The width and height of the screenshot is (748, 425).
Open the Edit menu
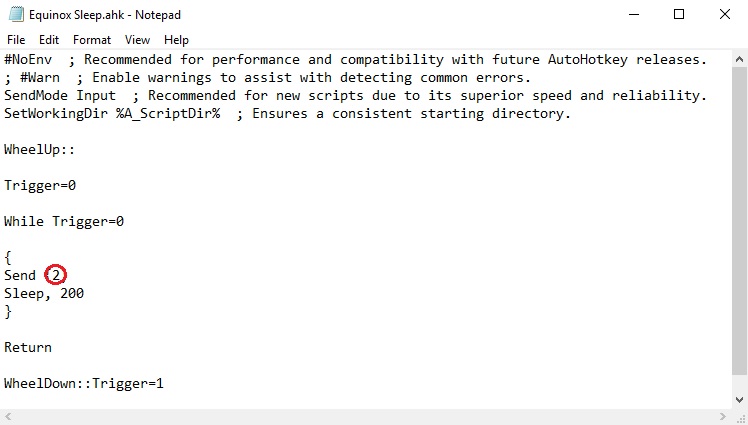(49, 40)
